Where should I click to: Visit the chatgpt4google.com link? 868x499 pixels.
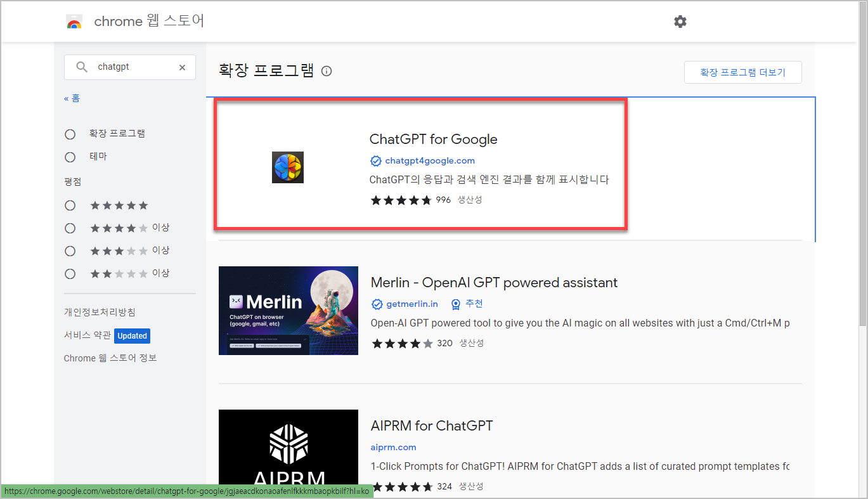click(429, 160)
